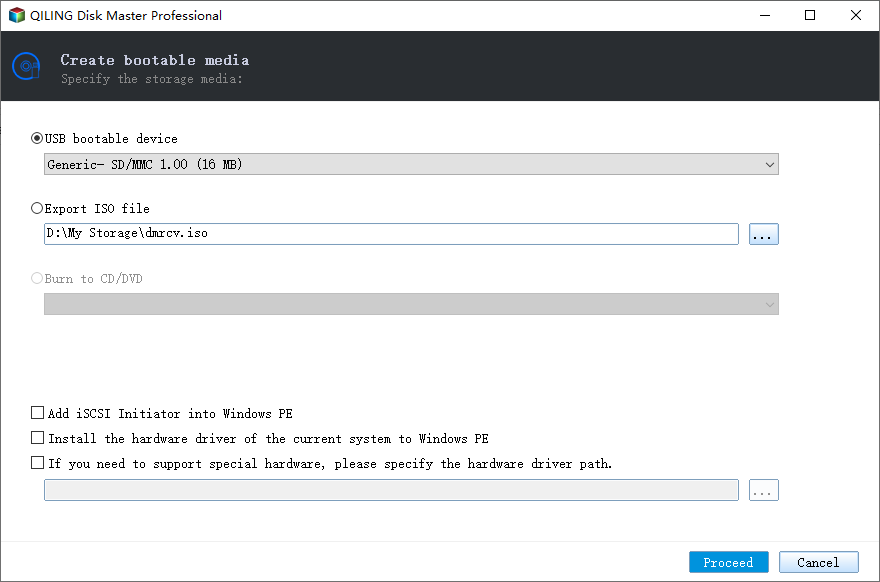
Task: Minimize the Disk Master window
Action: coord(764,15)
